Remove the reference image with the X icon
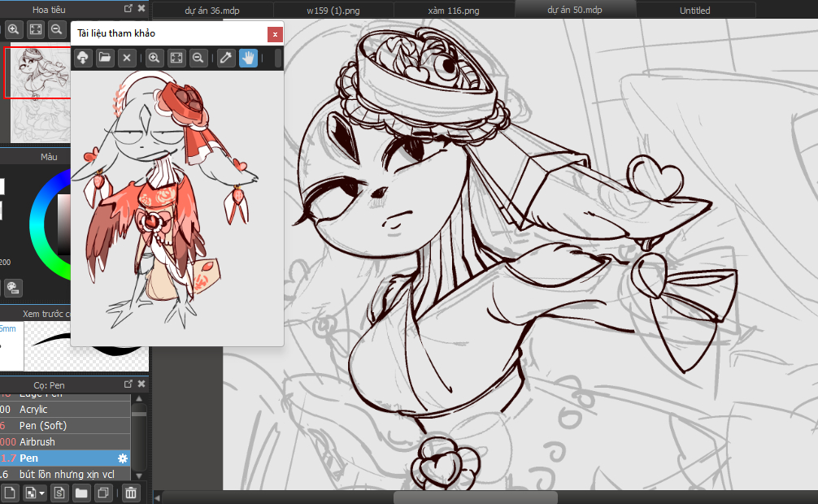 (127, 58)
